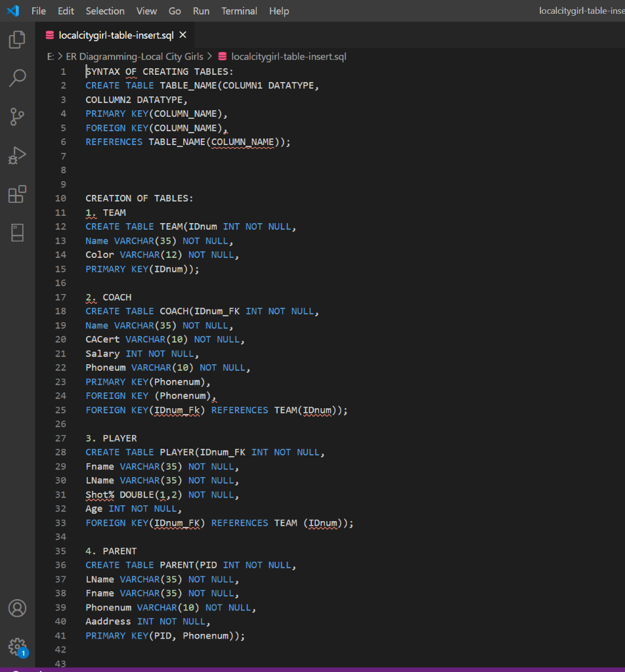The width and height of the screenshot is (625, 672).
Task: Open the Explorer sidebar icon
Action: (x=17, y=39)
